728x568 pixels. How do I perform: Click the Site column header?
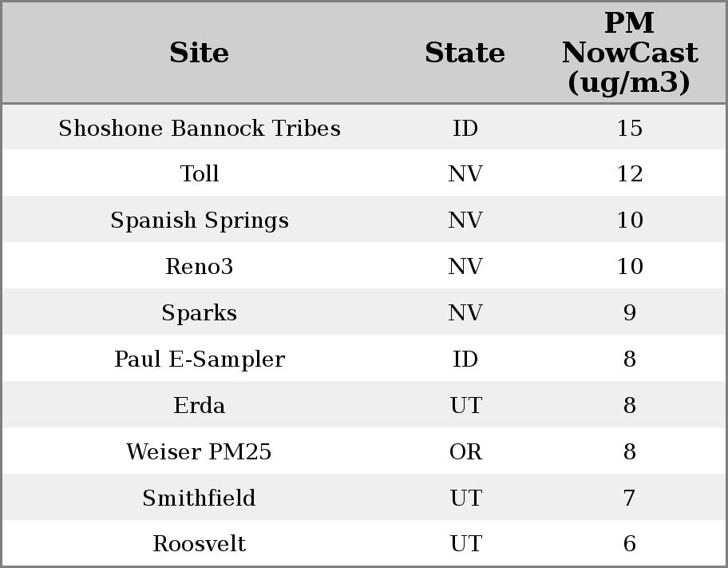[200, 54]
